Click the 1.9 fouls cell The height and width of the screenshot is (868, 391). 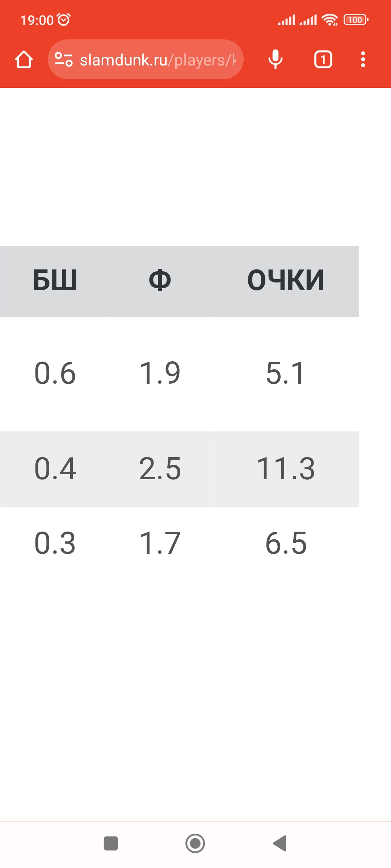160,373
